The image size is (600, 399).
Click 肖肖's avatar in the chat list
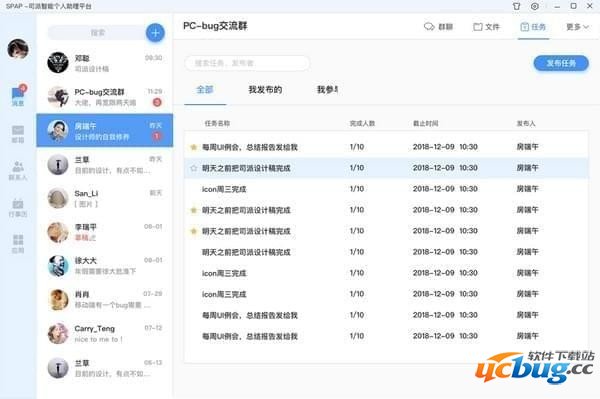(58, 300)
